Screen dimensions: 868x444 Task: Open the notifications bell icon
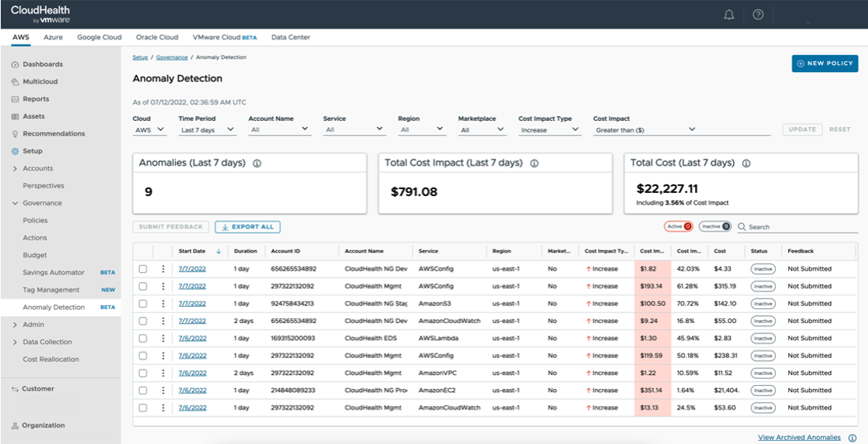[x=728, y=15]
